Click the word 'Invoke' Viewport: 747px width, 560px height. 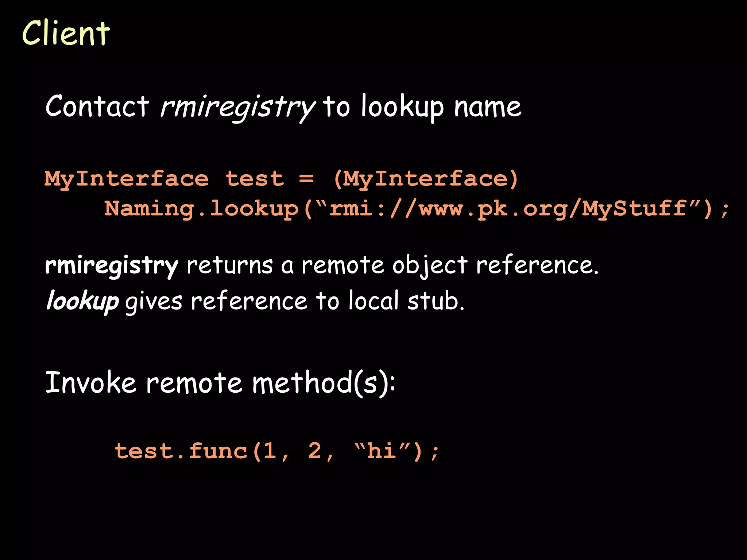[x=90, y=383]
